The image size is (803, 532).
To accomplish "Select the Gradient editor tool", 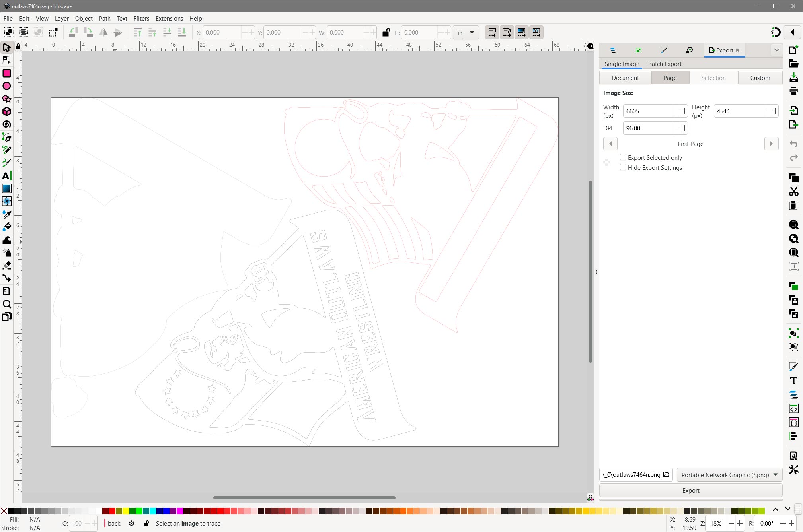I will [7, 189].
